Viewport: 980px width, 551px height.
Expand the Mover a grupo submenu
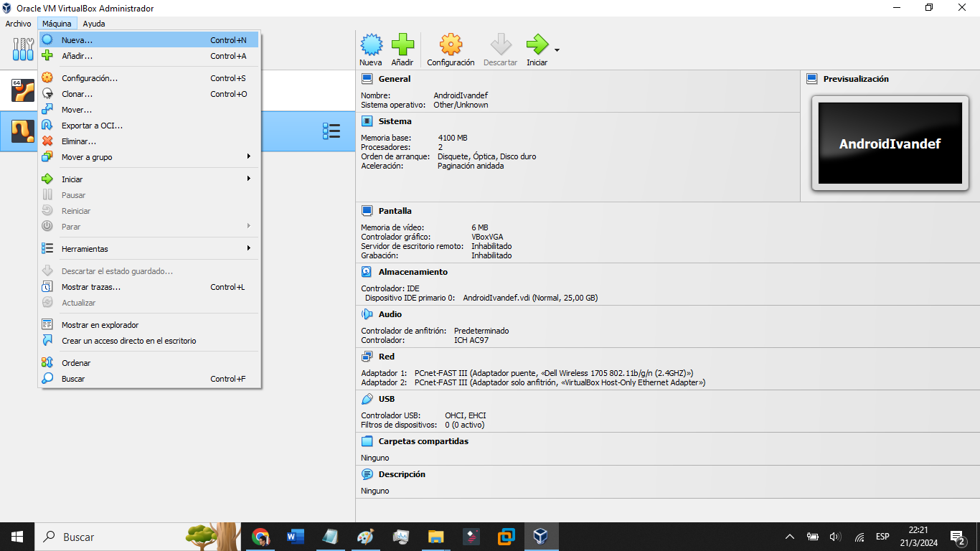[149, 157]
